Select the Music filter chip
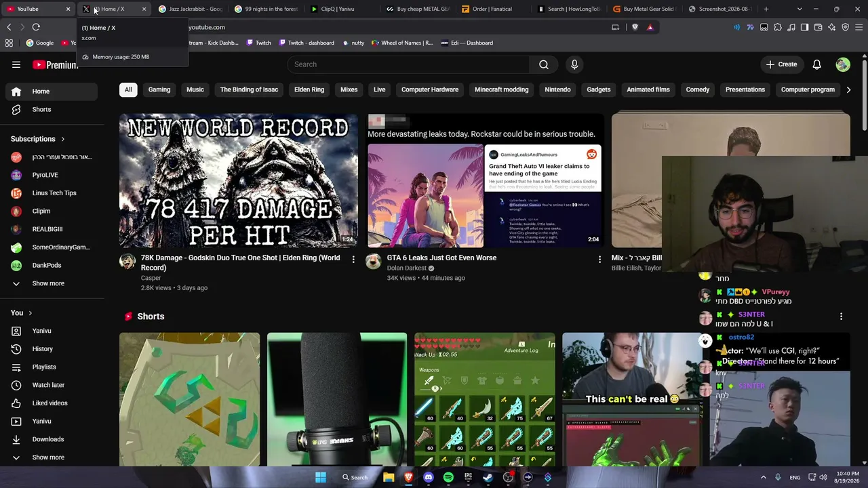 click(x=195, y=89)
